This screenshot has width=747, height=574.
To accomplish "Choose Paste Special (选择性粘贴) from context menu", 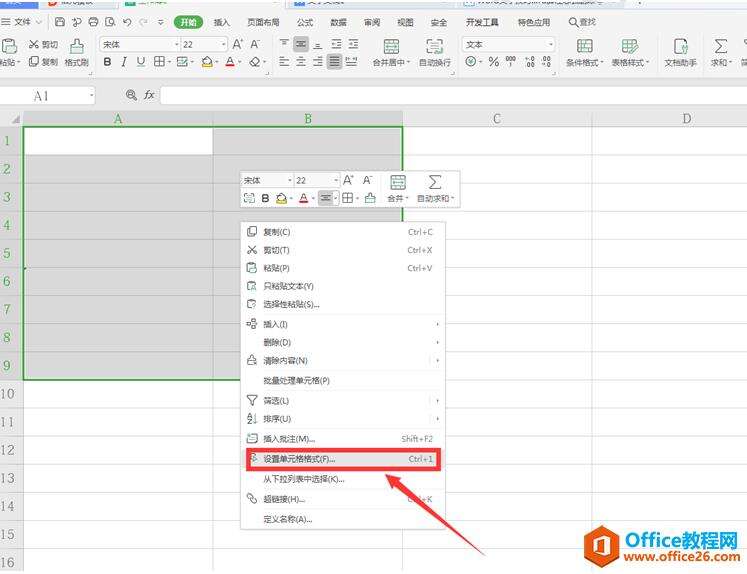I will 343,304.
